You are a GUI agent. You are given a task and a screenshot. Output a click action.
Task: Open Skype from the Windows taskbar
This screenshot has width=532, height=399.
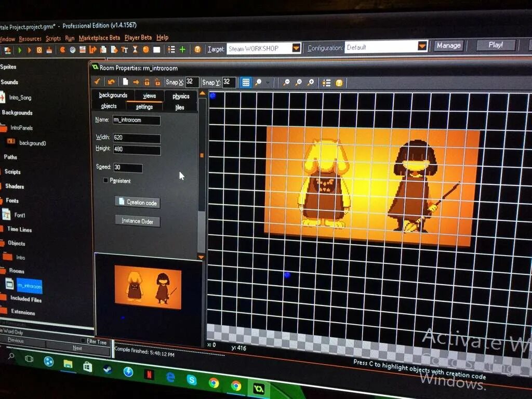pos(192,380)
